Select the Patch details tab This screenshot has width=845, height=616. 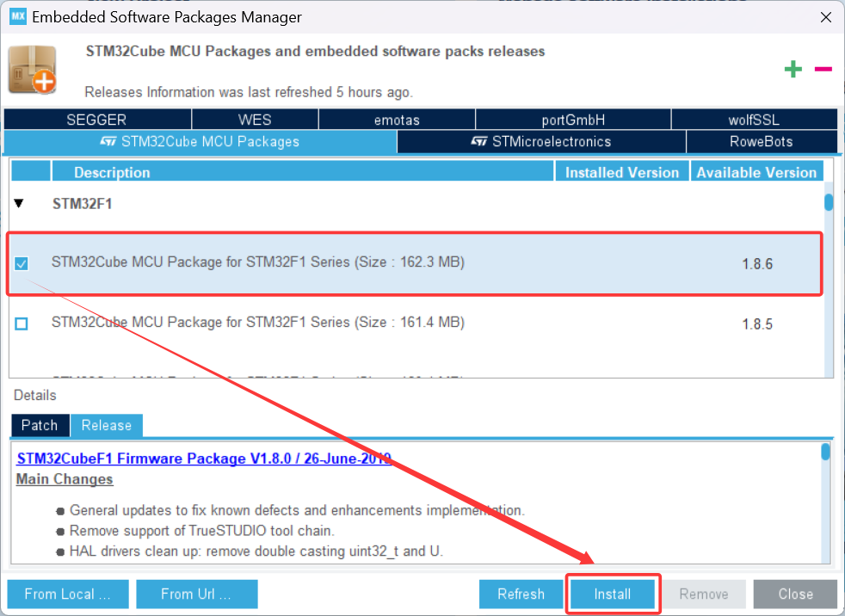(x=40, y=425)
